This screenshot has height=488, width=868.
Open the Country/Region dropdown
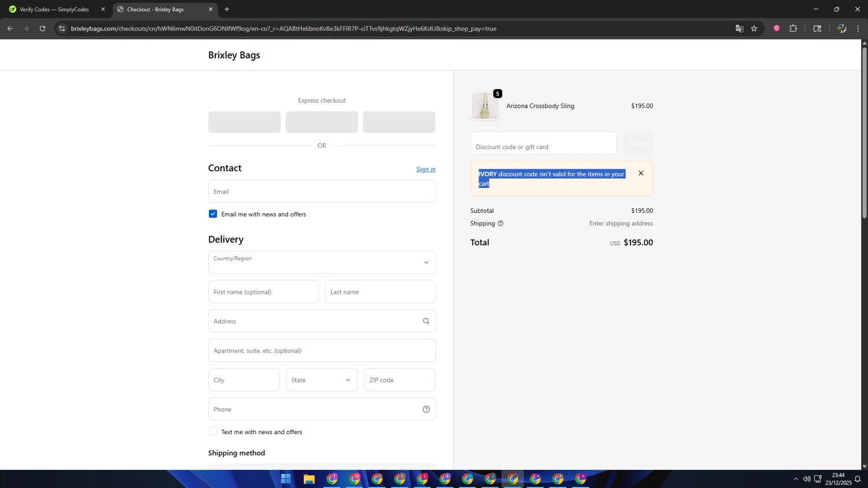pyautogui.click(x=322, y=263)
